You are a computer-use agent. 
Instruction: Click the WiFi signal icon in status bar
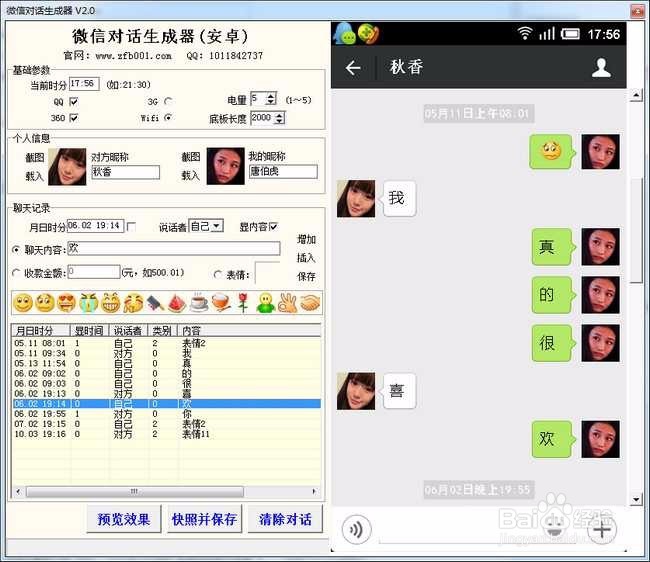click(x=525, y=33)
